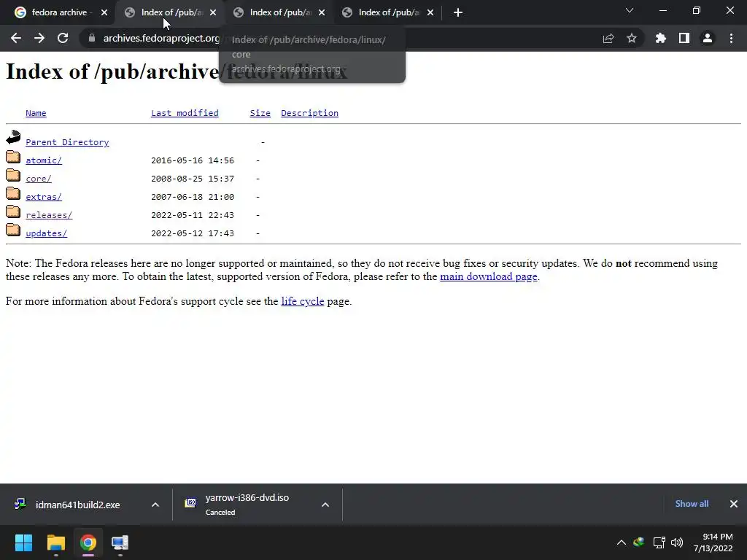Expand options for idman641build2.exe download
The width and height of the screenshot is (747, 560).
[x=155, y=505]
